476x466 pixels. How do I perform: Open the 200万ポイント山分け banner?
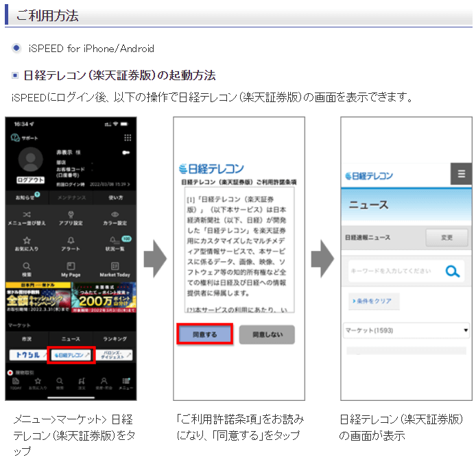coord(104,297)
